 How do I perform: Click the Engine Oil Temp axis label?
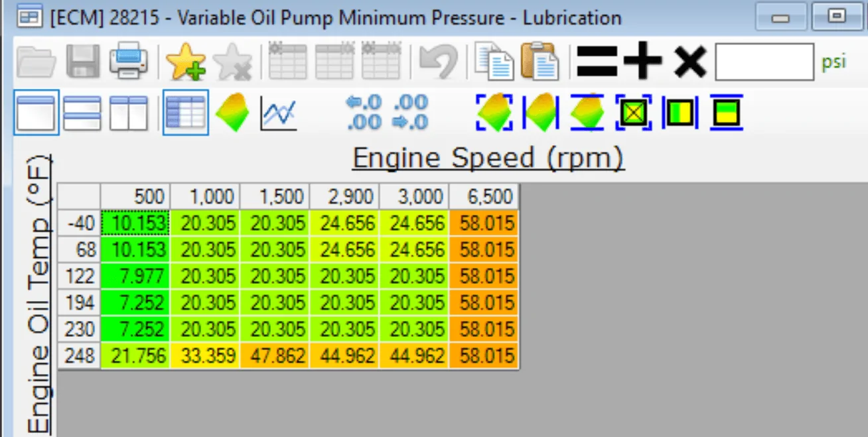[x=40, y=294]
